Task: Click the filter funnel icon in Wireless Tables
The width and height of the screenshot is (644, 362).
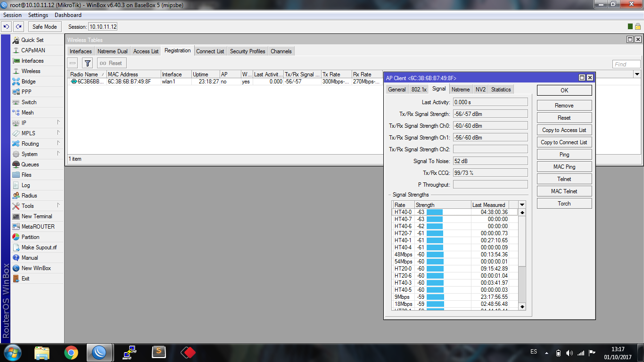Action: coord(87,63)
